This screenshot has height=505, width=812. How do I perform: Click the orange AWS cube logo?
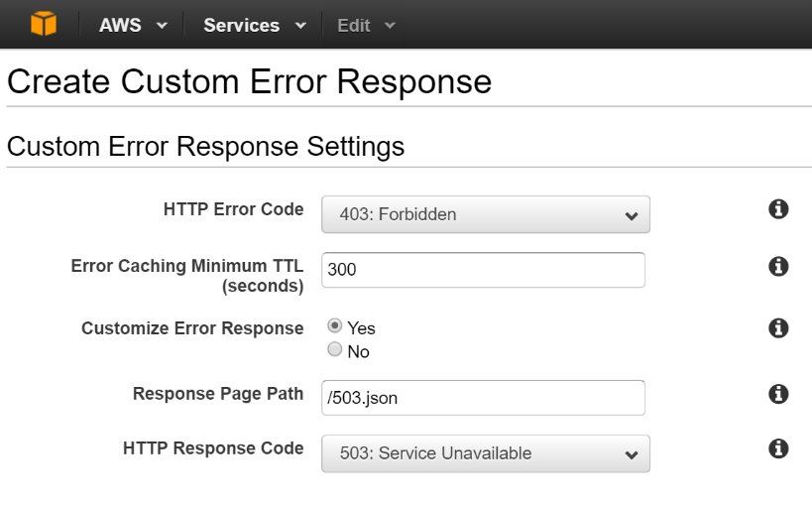(44, 24)
